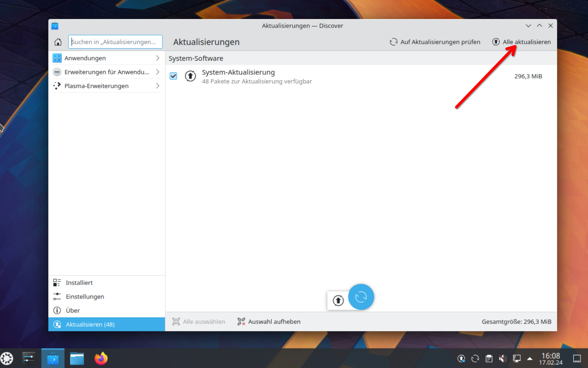588x368 pixels.
Task: Click the clipboard tray icon
Action: click(489, 359)
